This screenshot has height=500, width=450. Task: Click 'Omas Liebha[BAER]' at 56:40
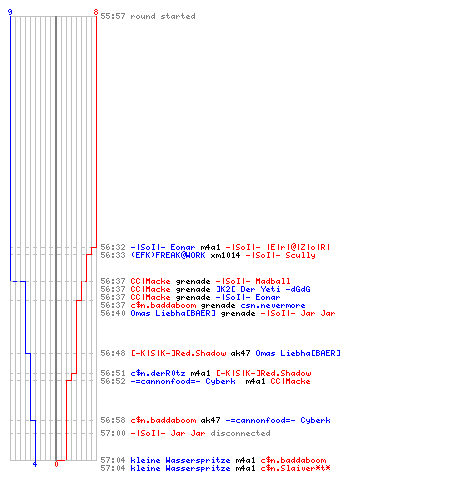[x=173, y=313]
